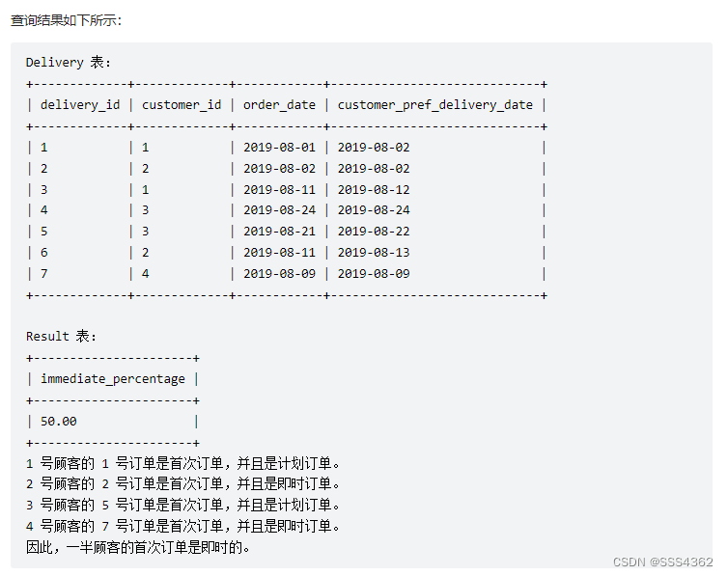Click the order_date column header
This screenshot has width=728, height=576.
click(x=279, y=105)
